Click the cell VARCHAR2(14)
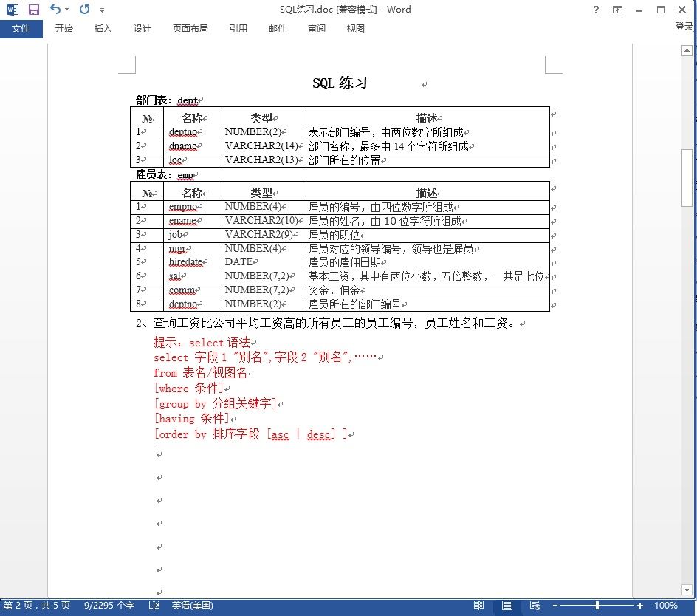 [261, 146]
